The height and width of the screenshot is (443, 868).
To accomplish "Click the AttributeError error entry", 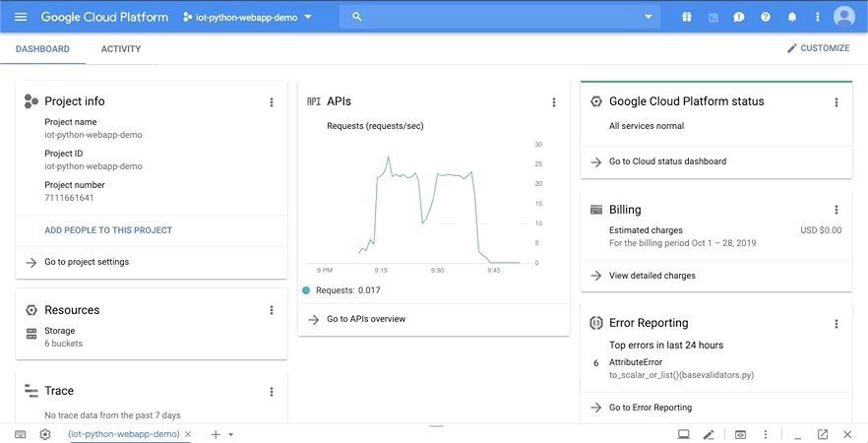I will coord(681,368).
